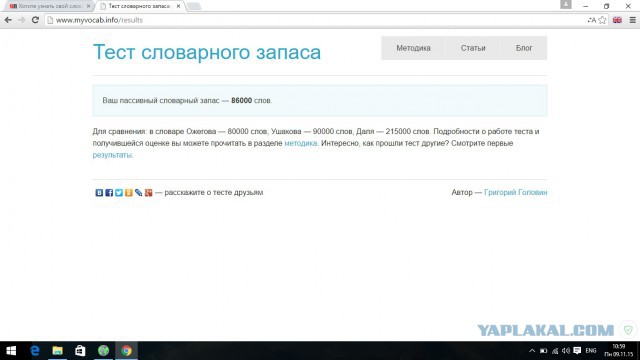Open the Action Center notifications icon
Viewport: 640px width, 360px height.
[x=577, y=351]
